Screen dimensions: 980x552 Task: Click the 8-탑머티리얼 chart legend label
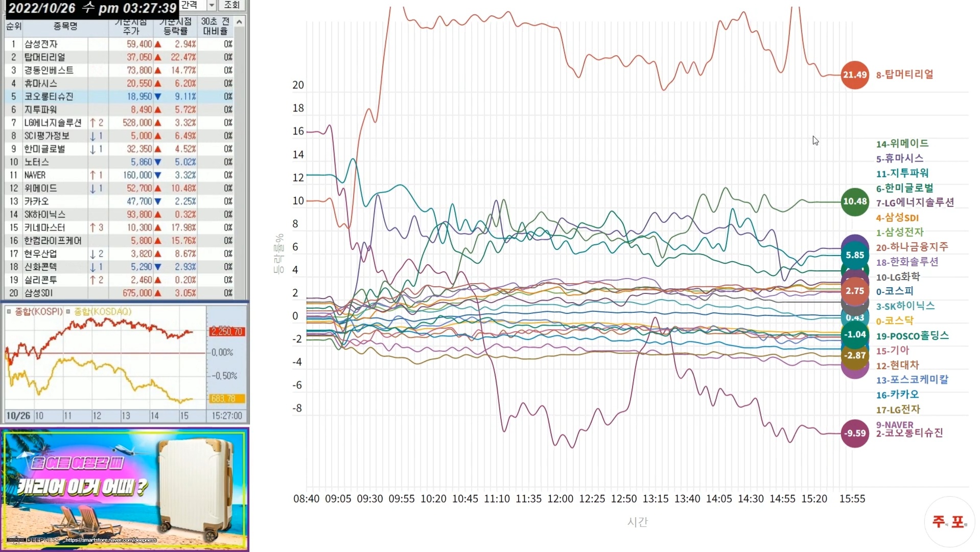(905, 75)
